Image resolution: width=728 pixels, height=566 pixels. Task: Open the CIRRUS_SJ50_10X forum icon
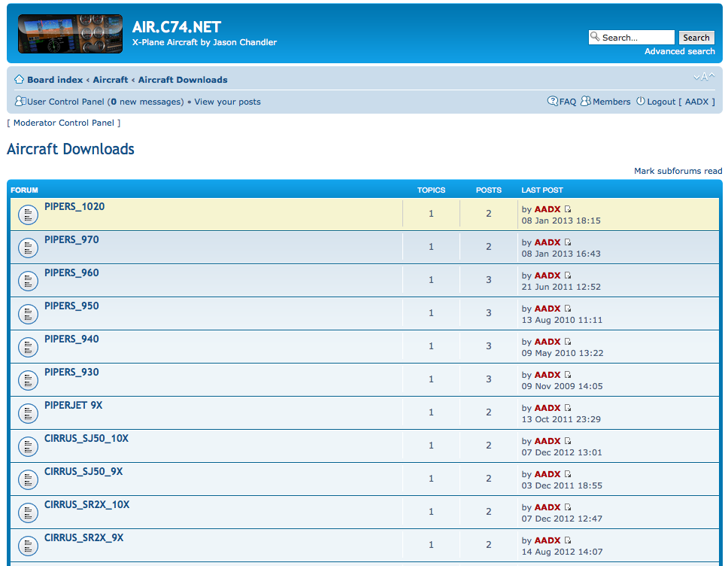point(28,446)
